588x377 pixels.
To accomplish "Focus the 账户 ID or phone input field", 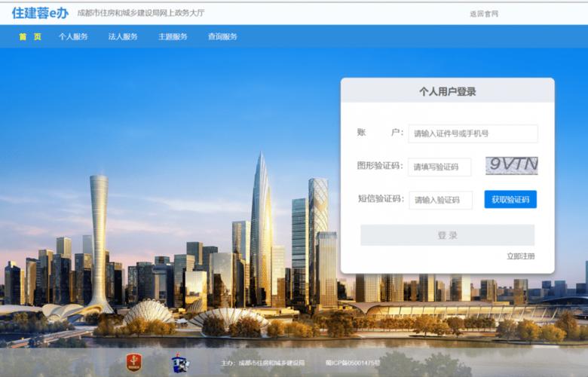I will click(x=473, y=133).
